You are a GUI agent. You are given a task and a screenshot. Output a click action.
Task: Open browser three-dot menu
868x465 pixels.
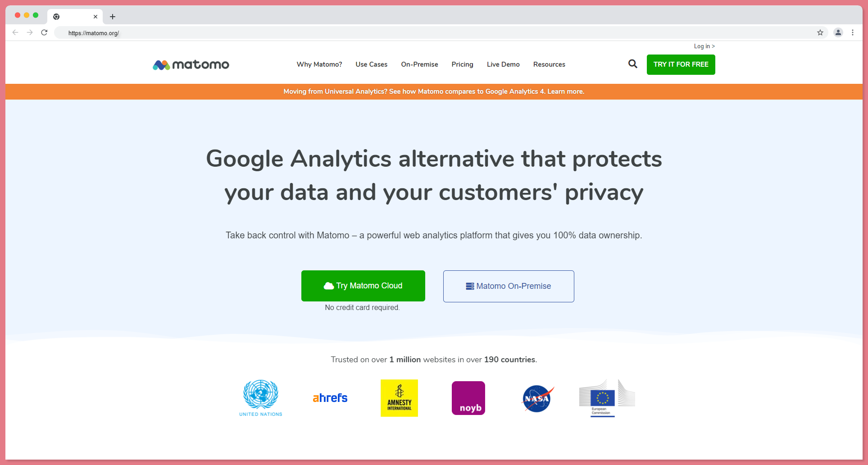tap(853, 32)
